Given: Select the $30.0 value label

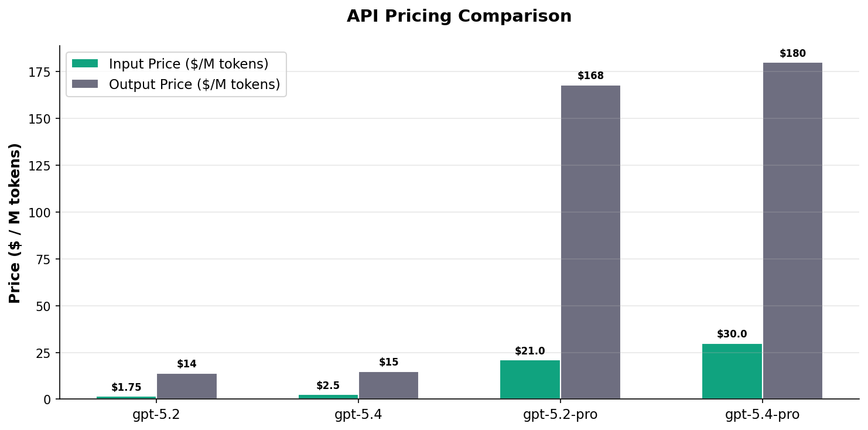Looking at the screenshot, I should coord(732,335).
